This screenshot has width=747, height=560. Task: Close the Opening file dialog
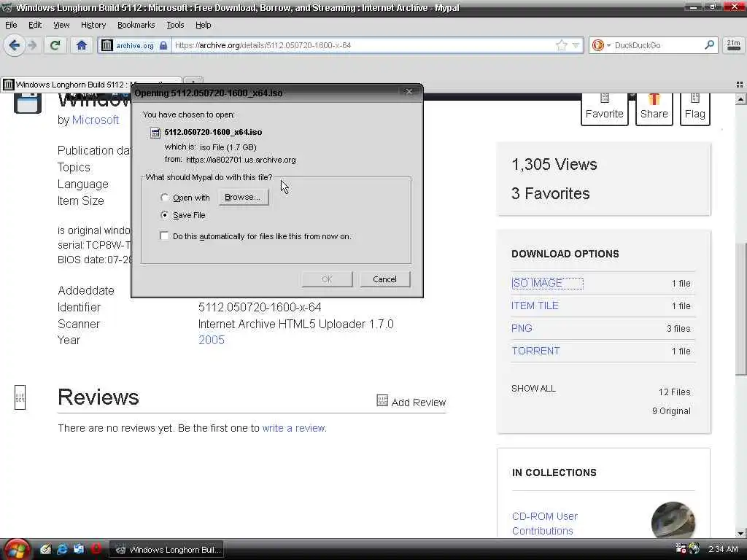(409, 92)
